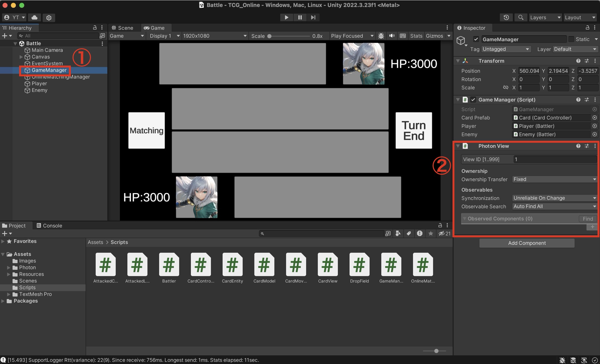
Task: Open Ownership Transfer dropdown
Action: click(554, 179)
